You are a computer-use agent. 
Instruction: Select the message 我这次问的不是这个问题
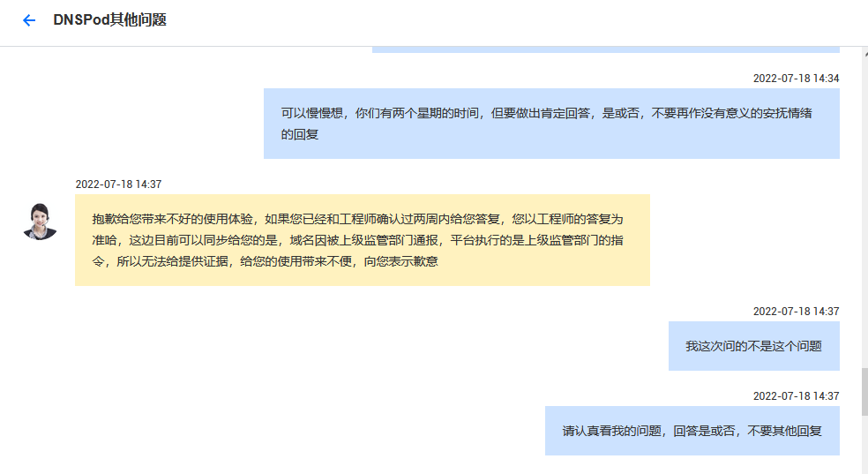point(754,346)
